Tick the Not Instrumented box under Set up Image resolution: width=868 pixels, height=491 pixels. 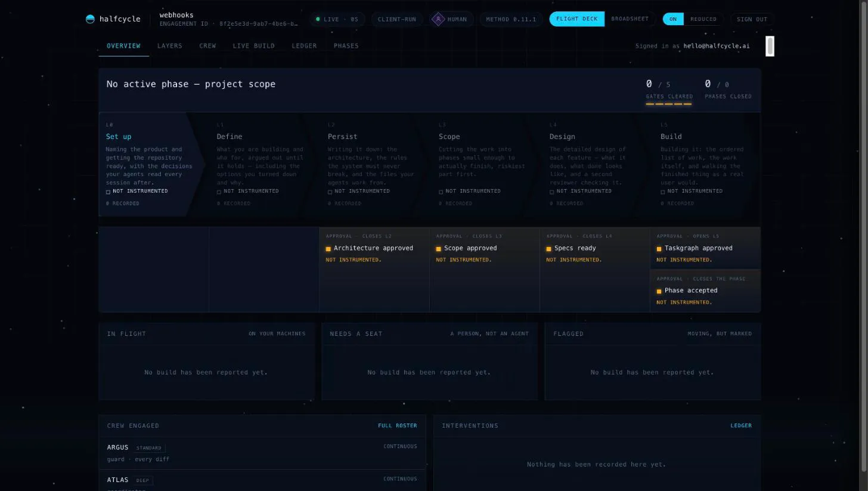coord(108,192)
